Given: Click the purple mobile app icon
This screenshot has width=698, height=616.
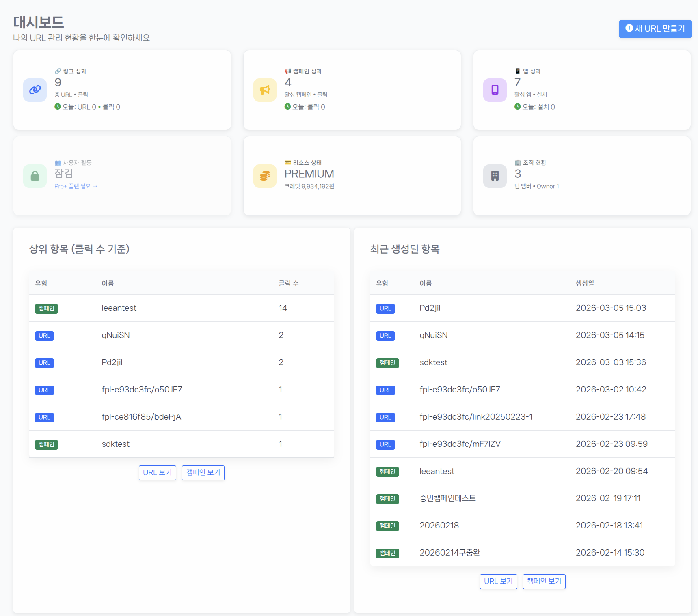Looking at the screenshot, I should [495, 90].
